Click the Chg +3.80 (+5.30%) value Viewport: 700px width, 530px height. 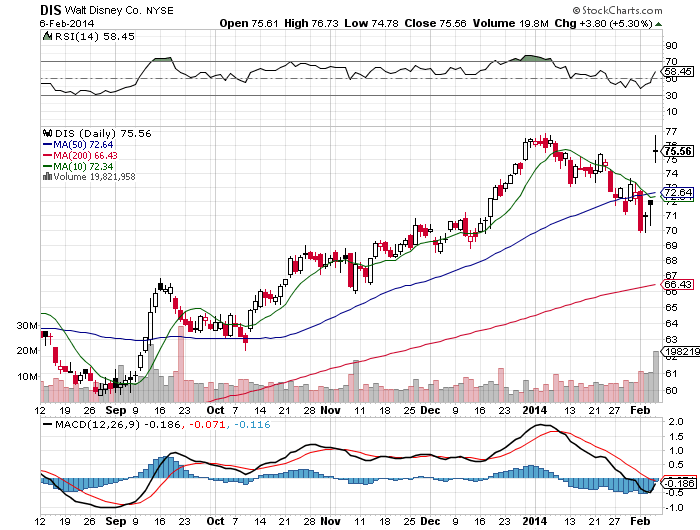pyautogui.click(x=604, y=23)
